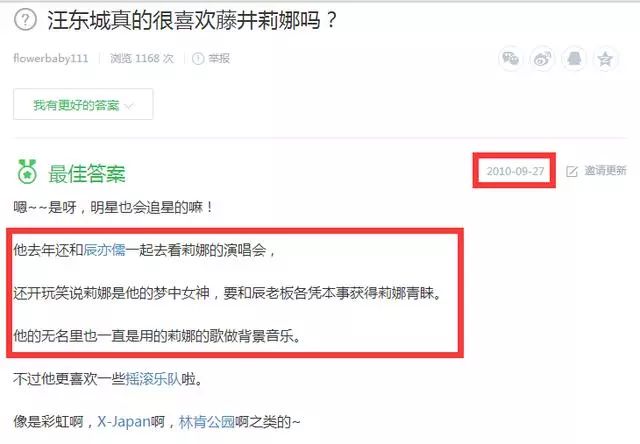Viewport: 640px width, 444px height.
Task: Click the 我有更好的答案 button
Action: pos(83,104)
